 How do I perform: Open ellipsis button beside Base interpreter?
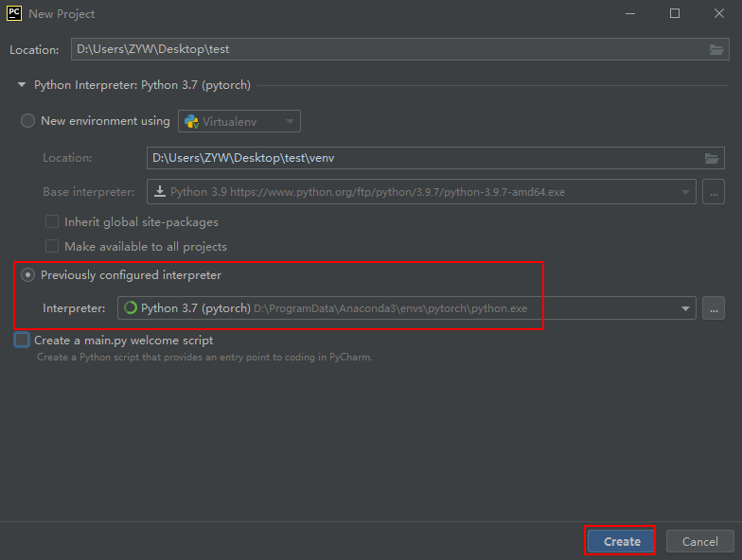click(x=714, y=191)
